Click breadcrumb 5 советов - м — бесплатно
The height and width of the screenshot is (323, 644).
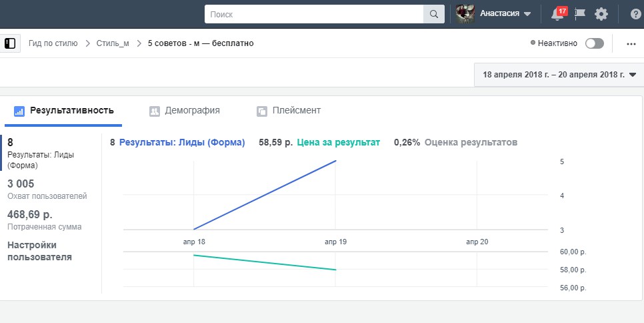click(201, 43)
